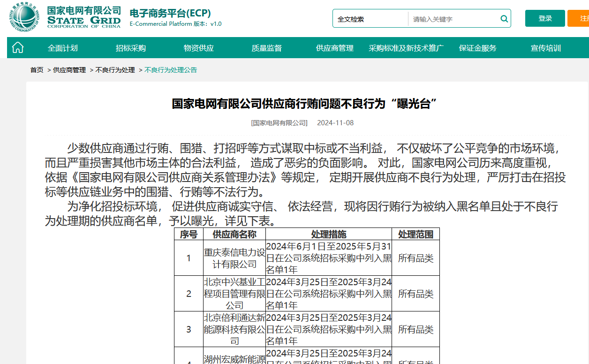Click 所有品类 in the 重庆泰信 row
This screenshot has width=589, height=364.
416,258
